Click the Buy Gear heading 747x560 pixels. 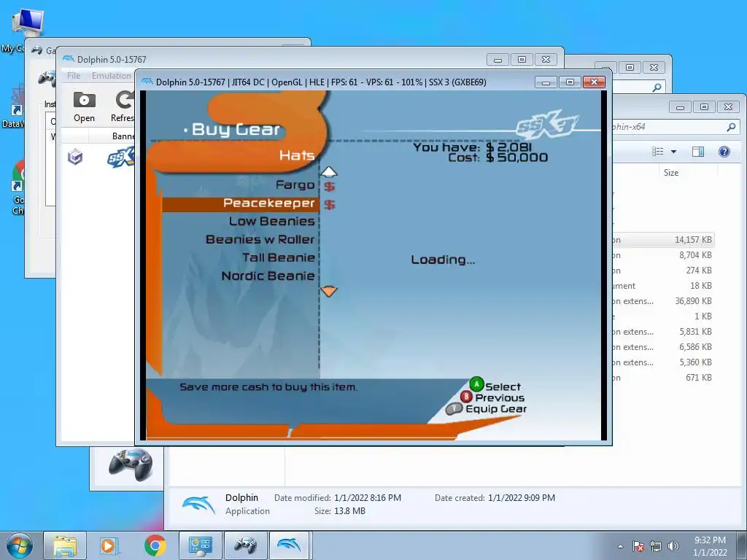pyautogui.click(x=236, y=129)
